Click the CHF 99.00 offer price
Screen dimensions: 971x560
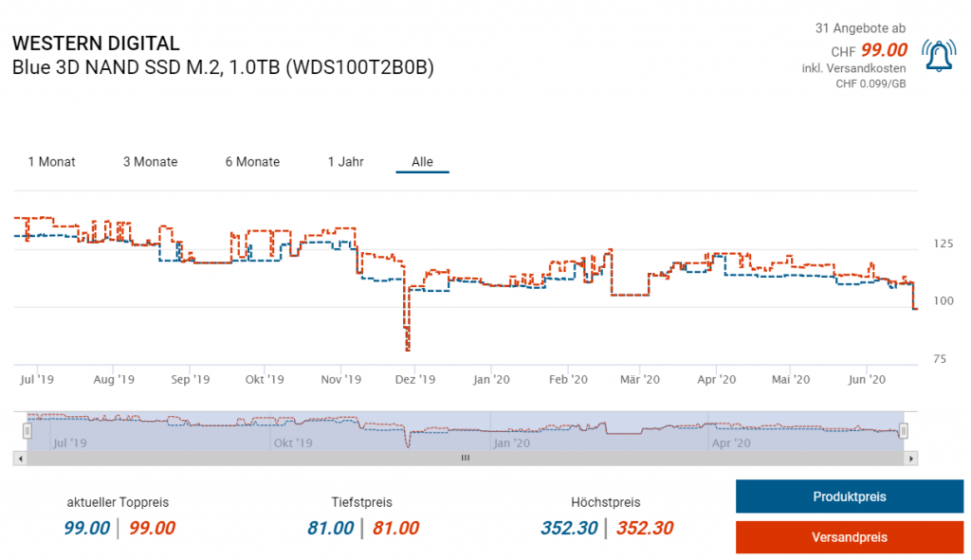[870, 50]
